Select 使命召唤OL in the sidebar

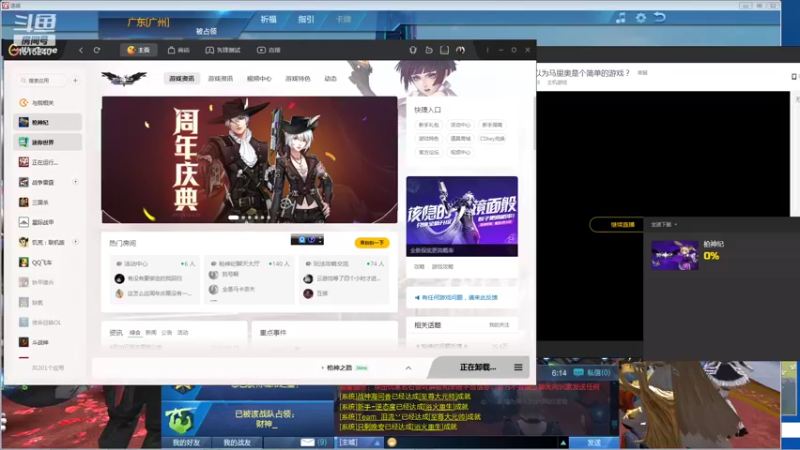tap(47, 322)
